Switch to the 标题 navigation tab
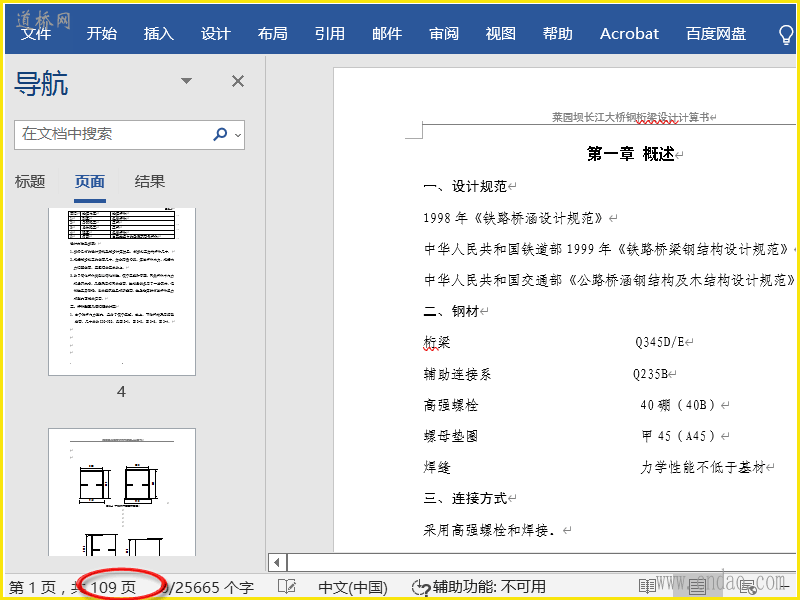 tap(30, 182)
